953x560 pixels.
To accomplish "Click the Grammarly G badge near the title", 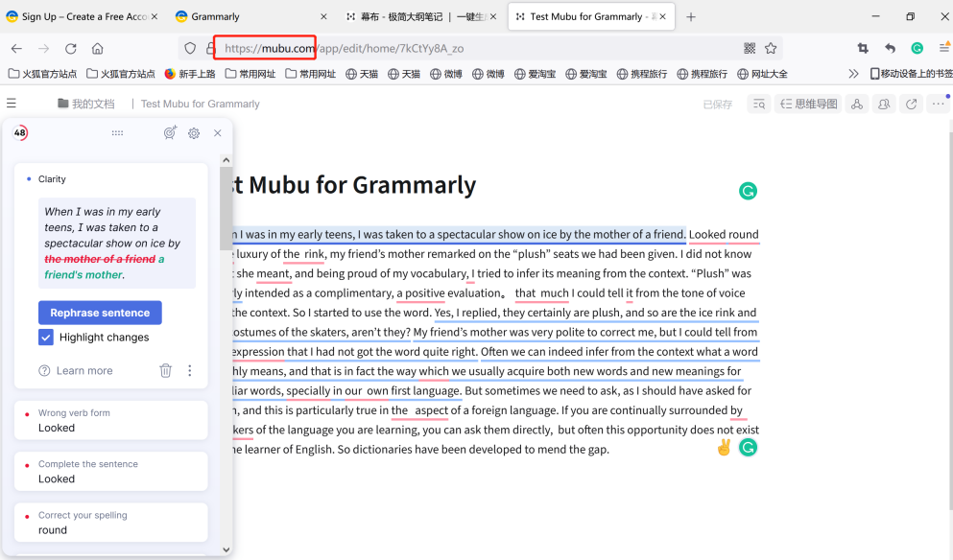I will point(748,191).
